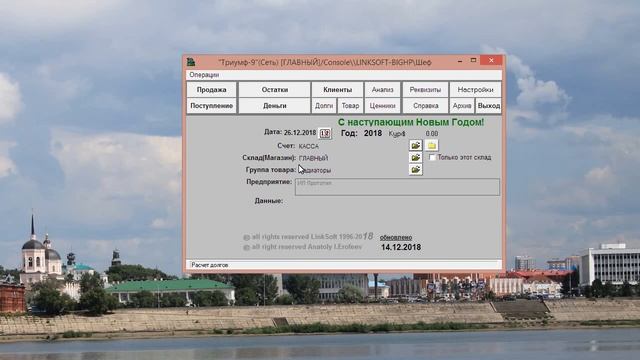The width and height of the screenshot is (640, 360).
Task: Open the Анализ section
Action: click(382, 90)
